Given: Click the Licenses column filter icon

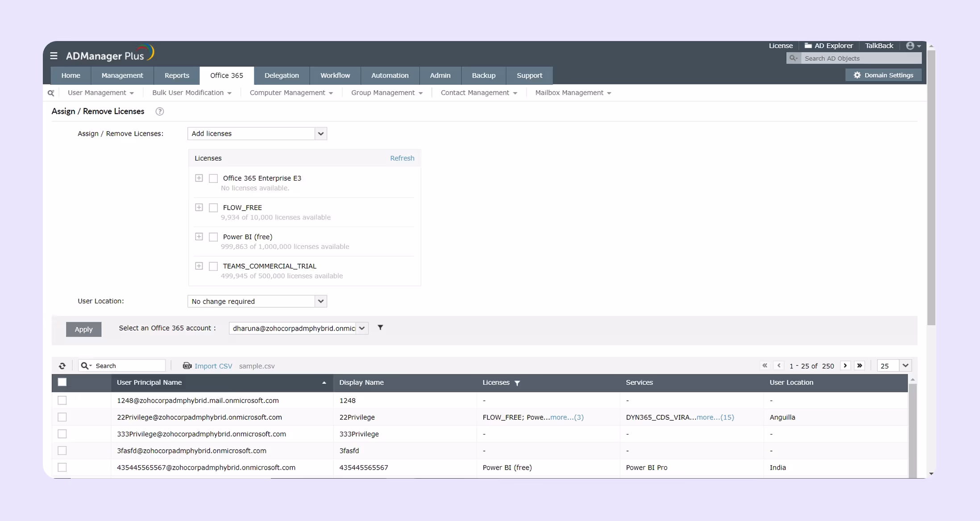Looking at the screenshot, I should pyautogui.click(x=517, y=383).
